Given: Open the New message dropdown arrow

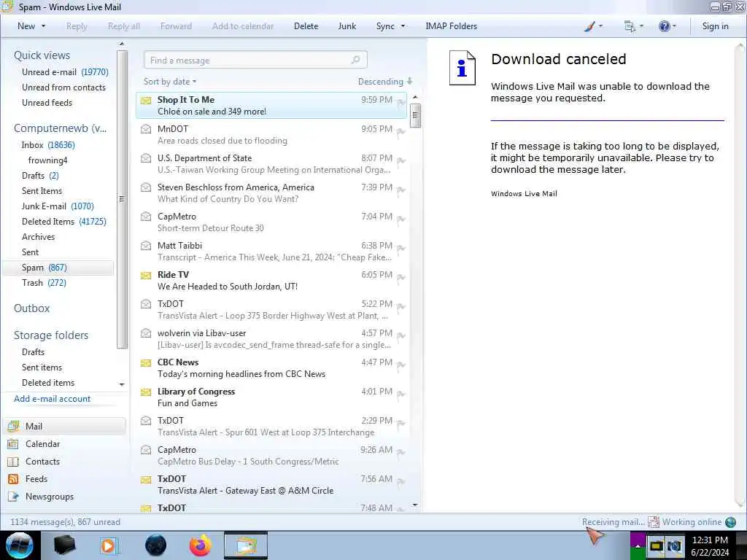Looking at the screenshot, I should pyautogui.click(x=43, y=26).
